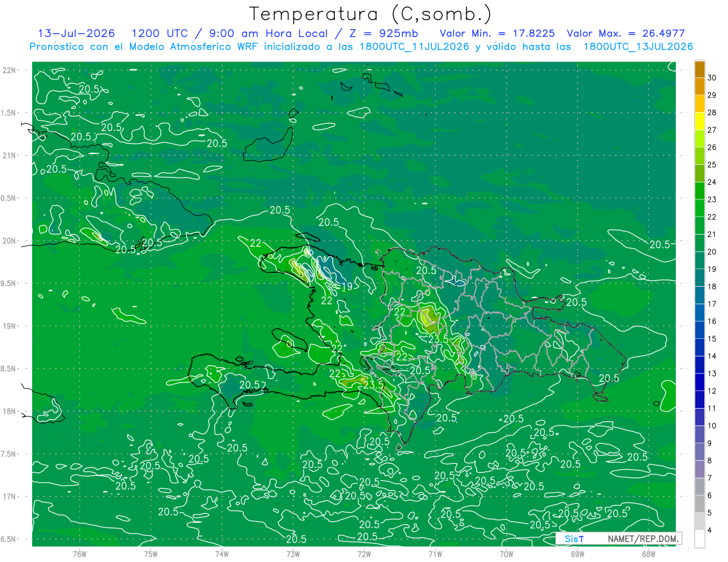
Task: Pick the teal swatch between 18 and 19
Action: pos(699,278)
